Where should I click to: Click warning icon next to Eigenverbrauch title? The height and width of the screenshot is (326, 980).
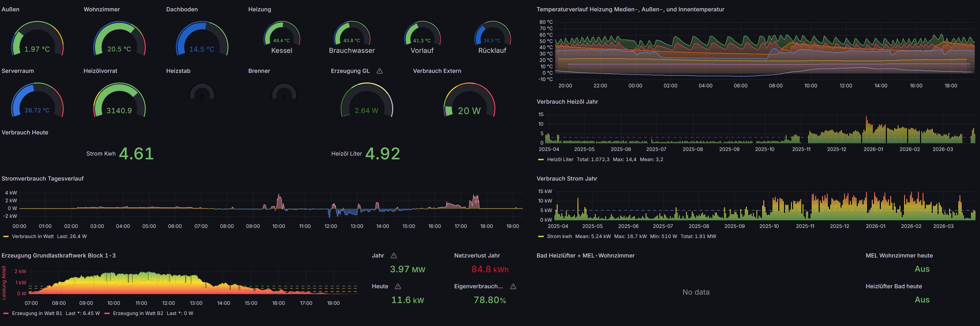[513, 287]
